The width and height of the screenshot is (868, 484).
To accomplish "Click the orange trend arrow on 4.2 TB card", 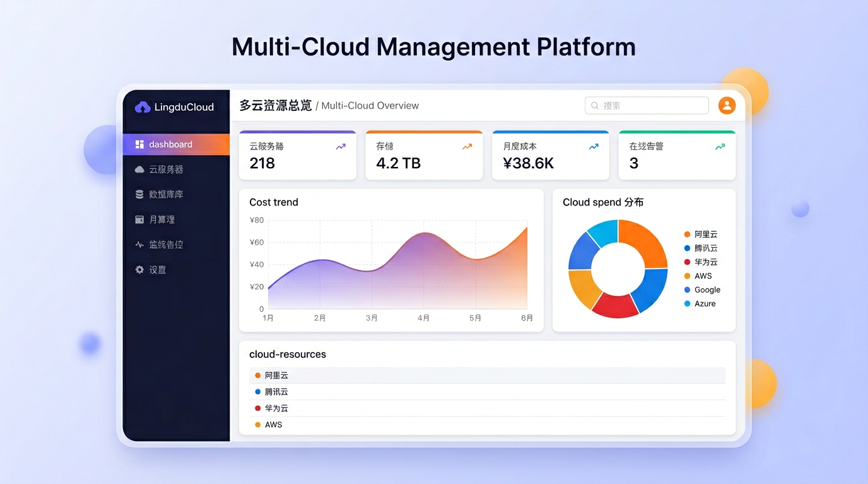I will tap(467, 147).
